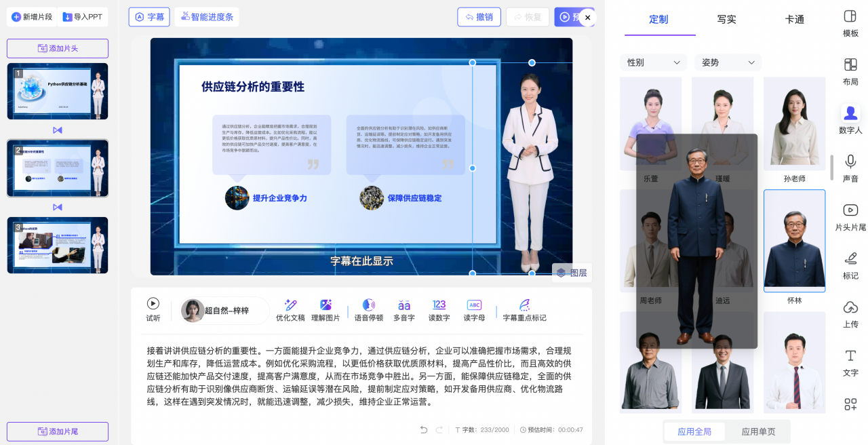This screenshot has width=868, height=445.
Task: Click the 标记 marker tool
Action: click(850, 265)
